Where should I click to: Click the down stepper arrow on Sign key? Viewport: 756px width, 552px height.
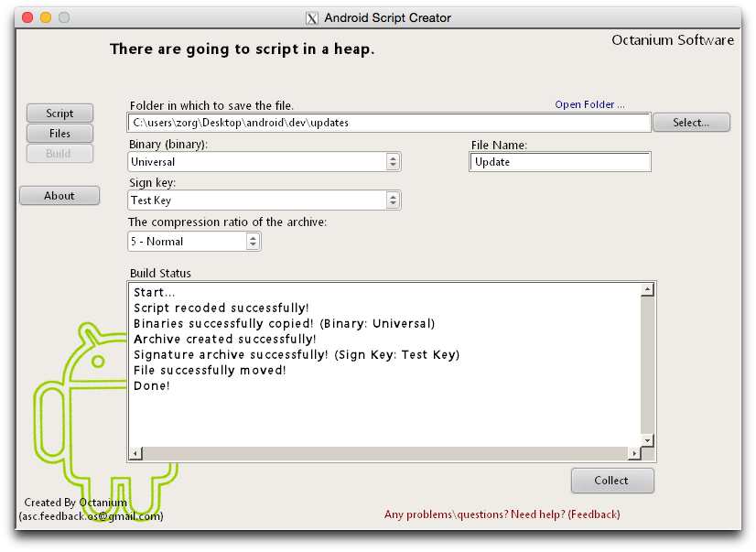click(392, 204)
